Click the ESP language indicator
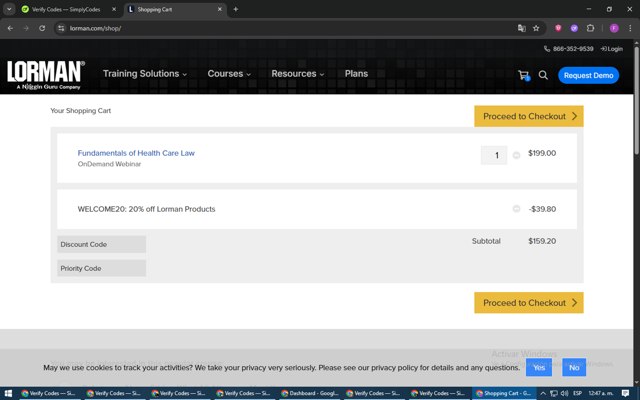The height and width of the screenshot is (400, 640). 578,393
